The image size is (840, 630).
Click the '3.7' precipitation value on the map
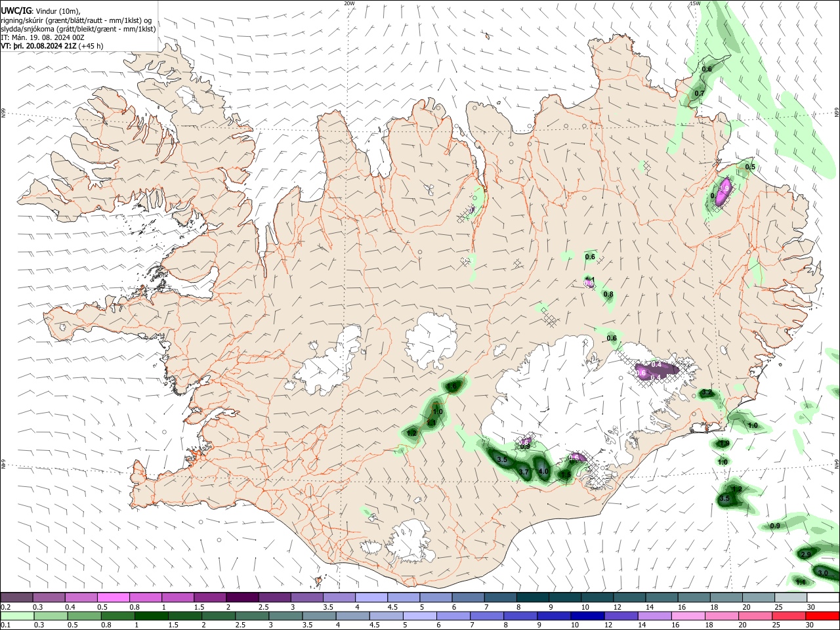tap(524, 472)
